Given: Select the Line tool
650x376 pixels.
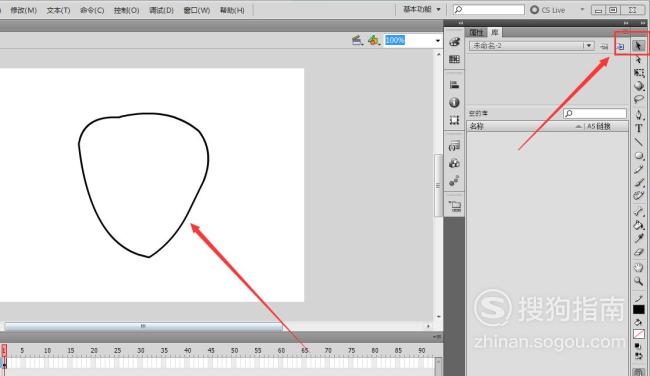Looking at the screenshot, I should (638, 142).
